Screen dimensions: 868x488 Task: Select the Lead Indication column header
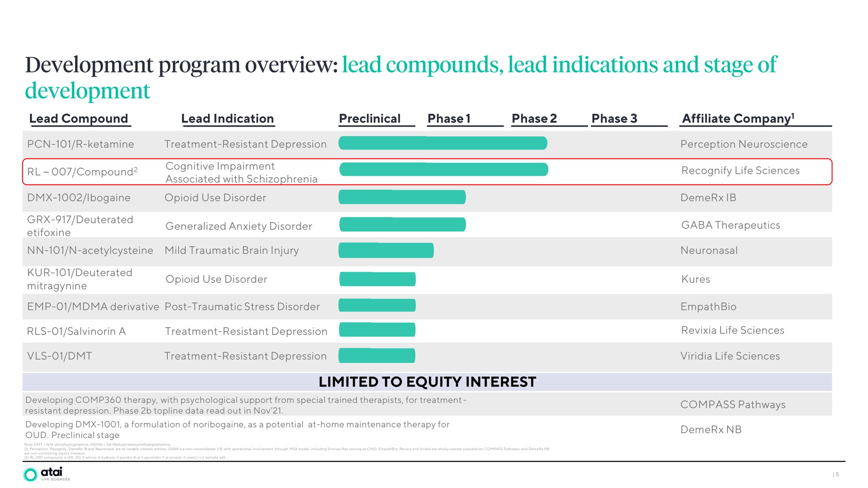point(227,118)
